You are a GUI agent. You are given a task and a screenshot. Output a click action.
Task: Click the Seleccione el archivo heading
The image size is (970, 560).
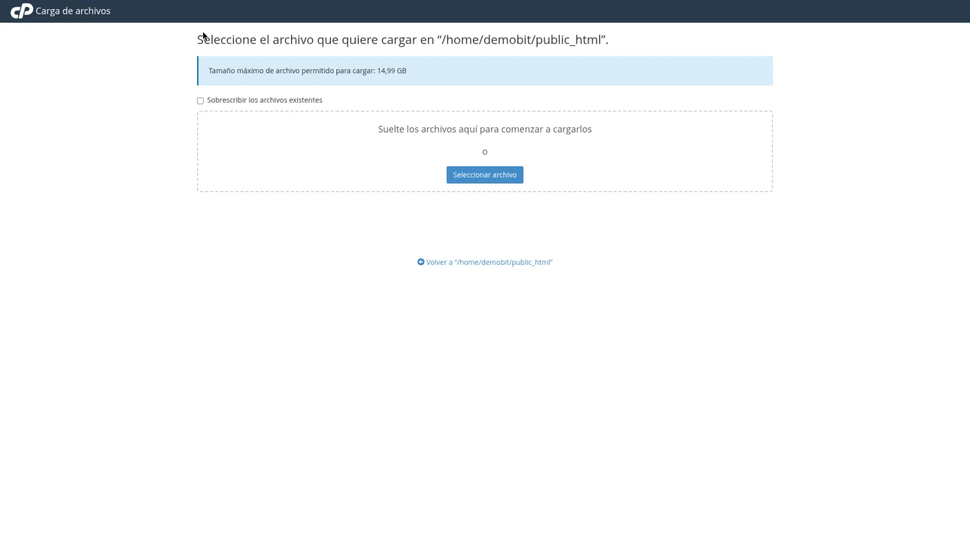pyautogui.click(x=403, y=40)
